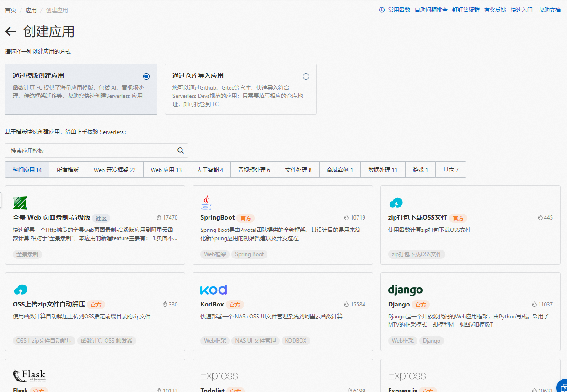
Task: Open the Web 开发框架 22 tab
Action: (x=115, y=170)
